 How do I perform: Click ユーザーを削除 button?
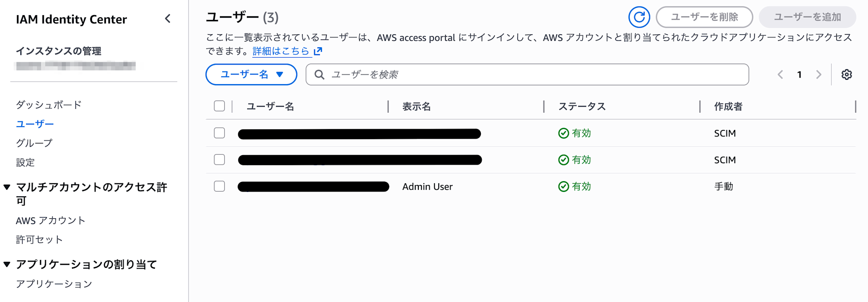point(704,17)
